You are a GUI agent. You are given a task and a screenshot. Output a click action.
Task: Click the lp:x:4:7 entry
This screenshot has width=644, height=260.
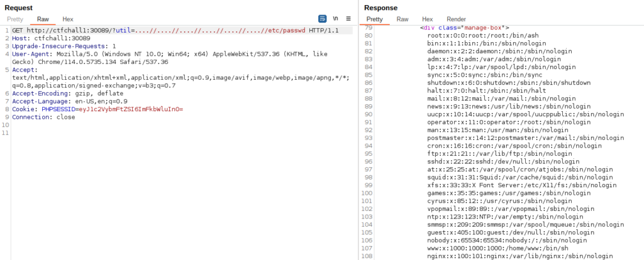coord(501,67)
